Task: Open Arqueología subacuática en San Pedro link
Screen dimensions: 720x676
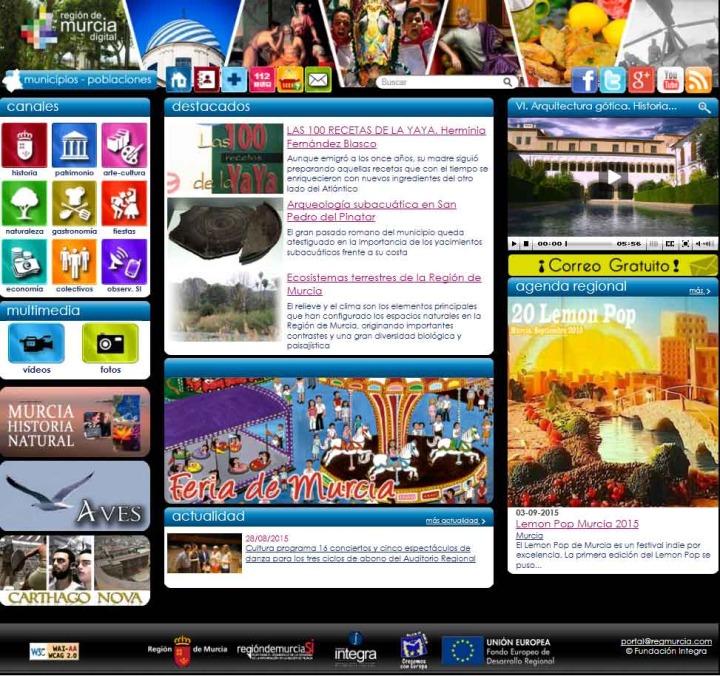Action: click(371, 210)
